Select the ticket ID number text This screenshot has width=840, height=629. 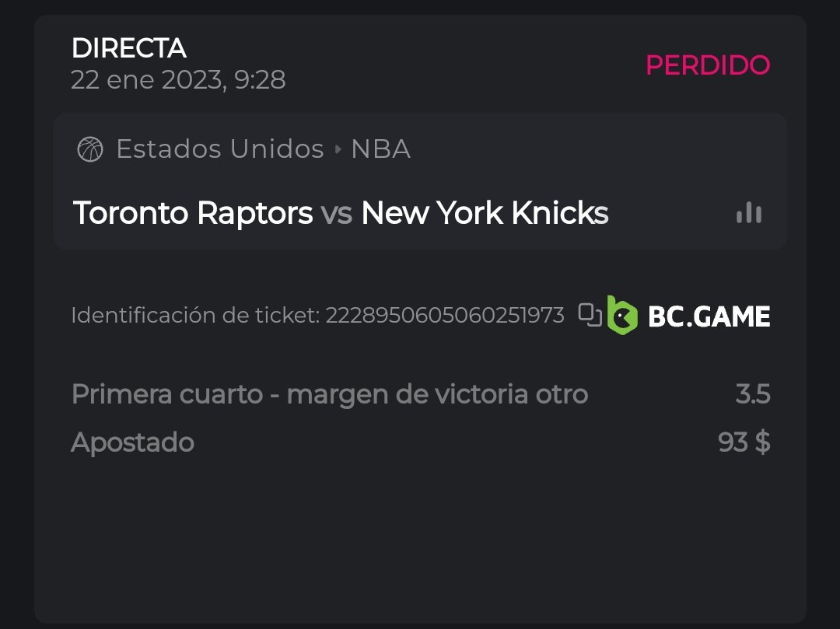coord(445,316)
